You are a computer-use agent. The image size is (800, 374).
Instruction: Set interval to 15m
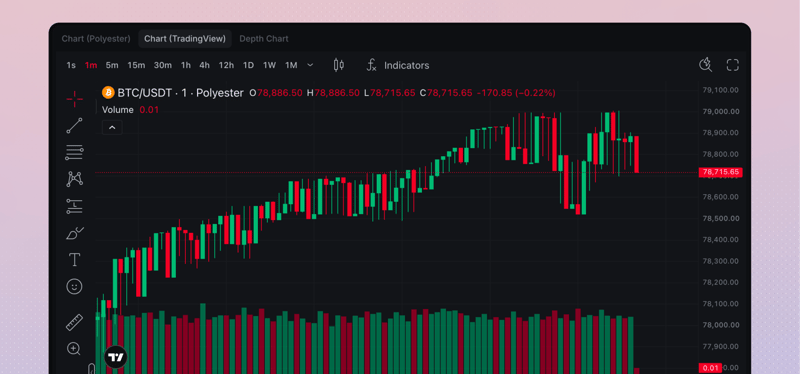[136, 65]
